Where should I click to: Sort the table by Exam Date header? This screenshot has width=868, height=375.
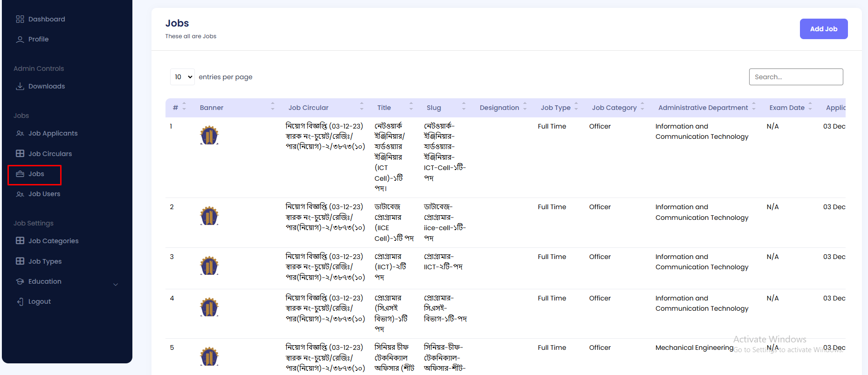[787, 108]
